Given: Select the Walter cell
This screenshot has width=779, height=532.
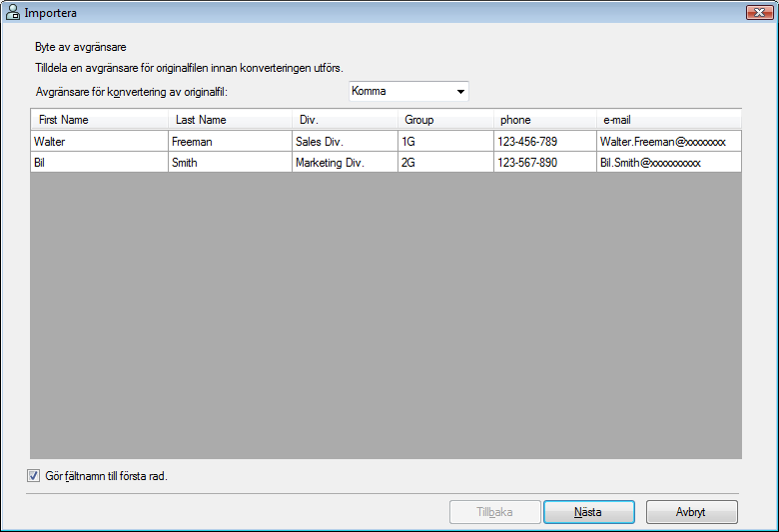Looking at the screenshot, I should click(99, 141).
